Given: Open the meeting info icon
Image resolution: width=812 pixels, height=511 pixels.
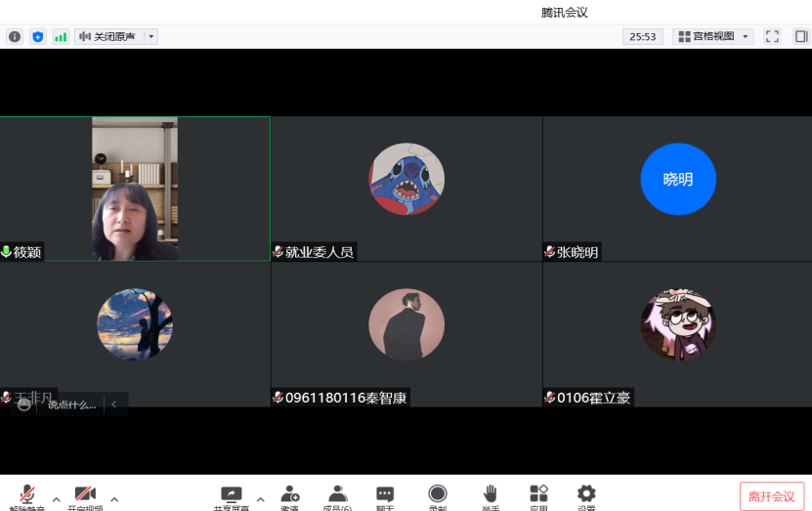Looking at the screenshot, I should (15, 36).
